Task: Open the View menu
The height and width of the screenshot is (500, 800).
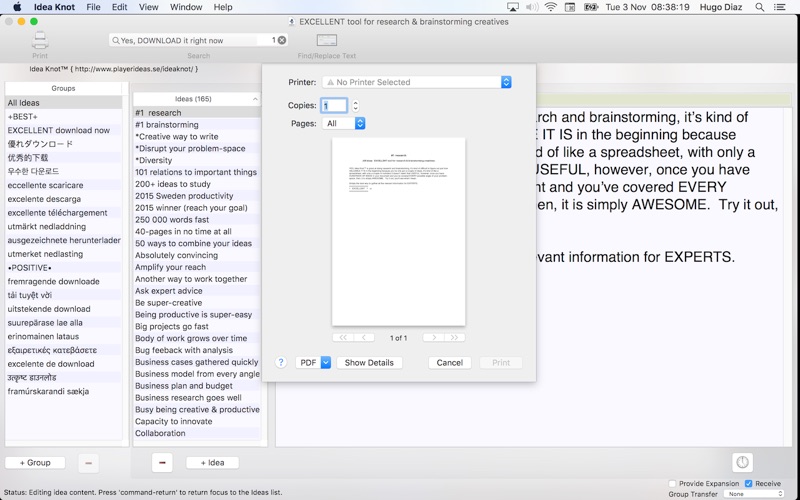Action: point(148,7)
